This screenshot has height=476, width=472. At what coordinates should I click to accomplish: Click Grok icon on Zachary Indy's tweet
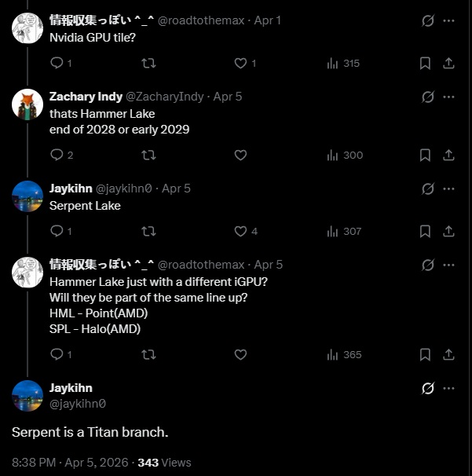point(428,97)
